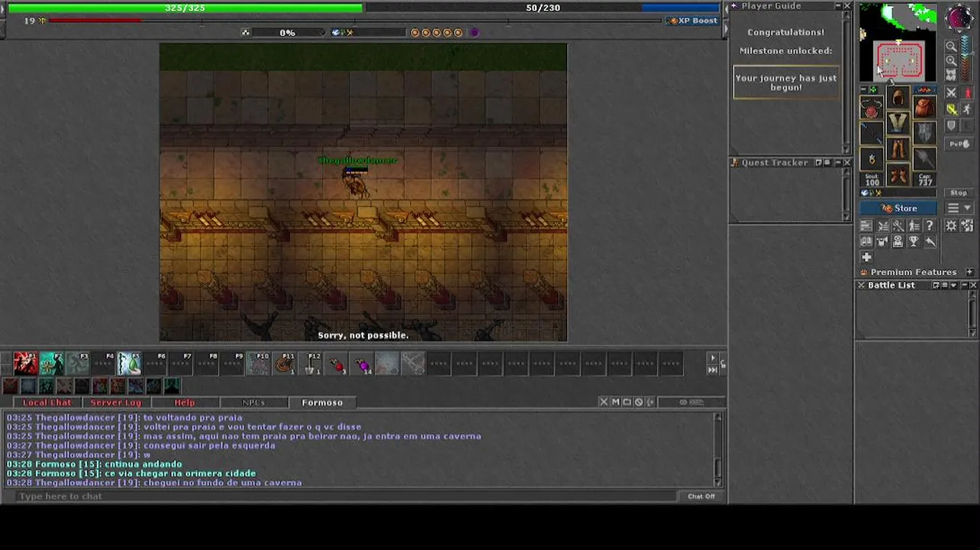Toggle PvP mode button
Viewport: 980px width, 550px height.
point(959,144)
